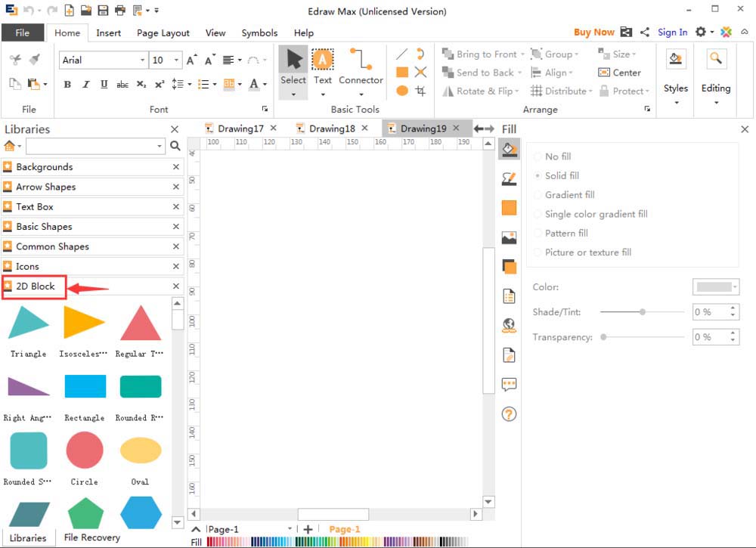Open the Line settings panel icon

[x=509, y=179]
